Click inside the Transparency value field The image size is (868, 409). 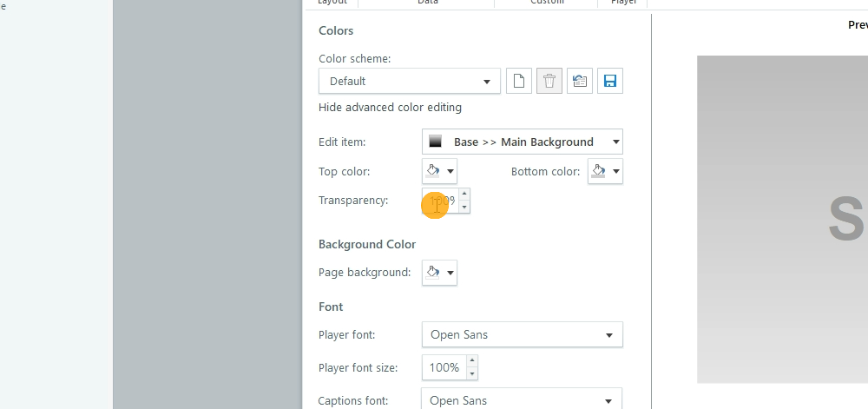[x=440, y=201]
